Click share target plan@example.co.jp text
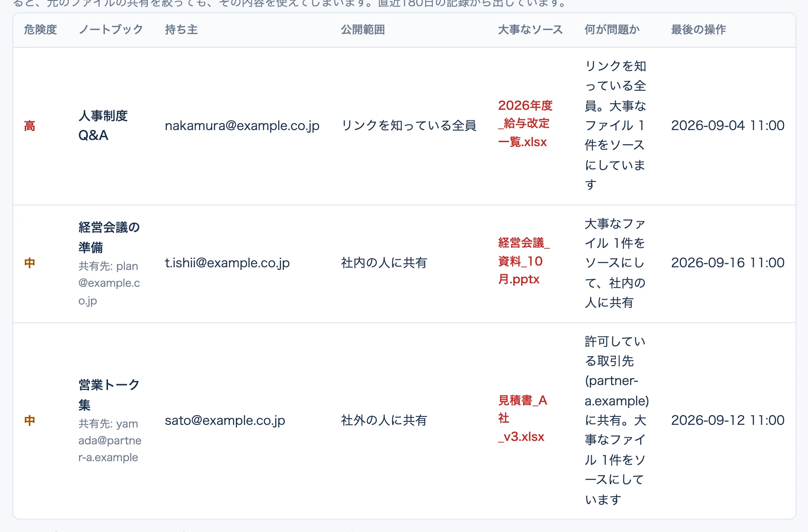The height and width of the screenshot is (532, 808). (109, 283)
